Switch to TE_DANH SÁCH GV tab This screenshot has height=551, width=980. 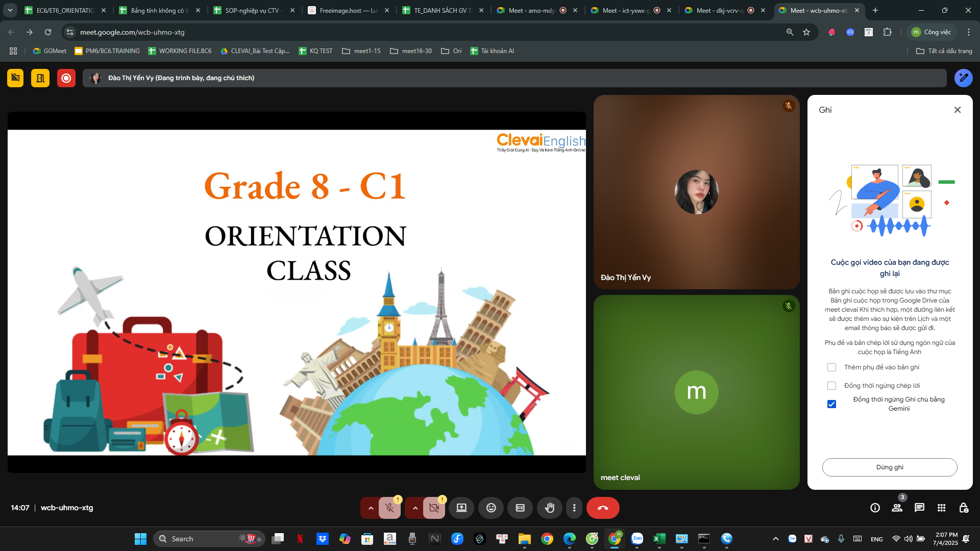[x=443, y=10]
